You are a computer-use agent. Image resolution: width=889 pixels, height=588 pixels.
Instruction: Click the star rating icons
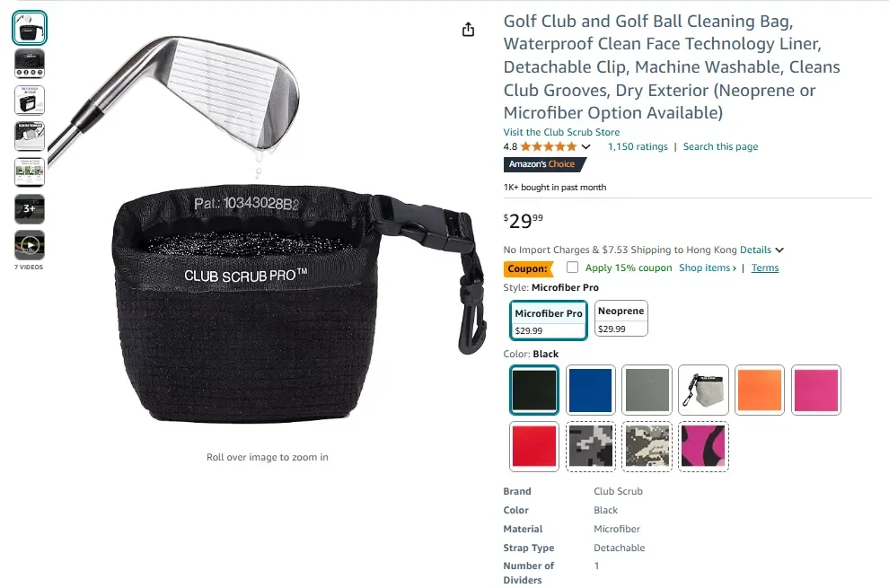[x=549, y=147]
